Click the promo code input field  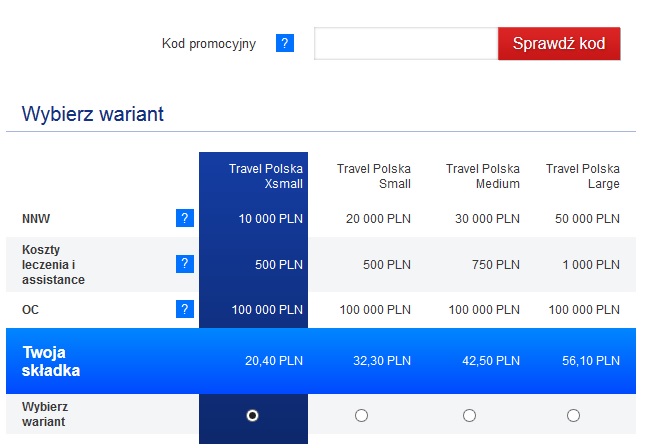405,44
